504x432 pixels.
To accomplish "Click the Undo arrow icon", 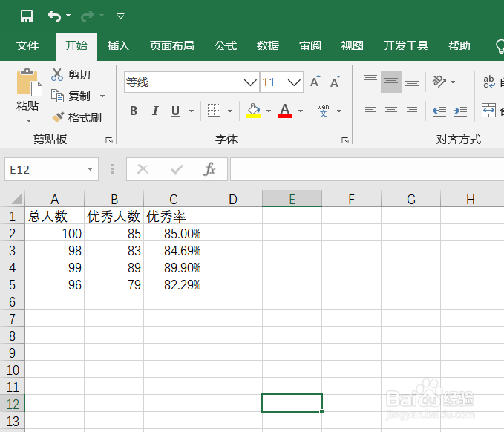I will 54,16.
